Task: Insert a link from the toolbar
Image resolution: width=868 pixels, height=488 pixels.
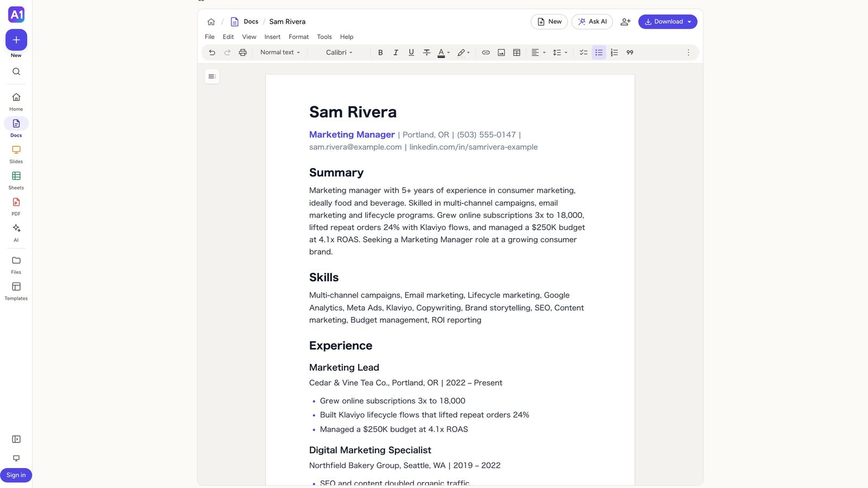Action: [486, 53]
